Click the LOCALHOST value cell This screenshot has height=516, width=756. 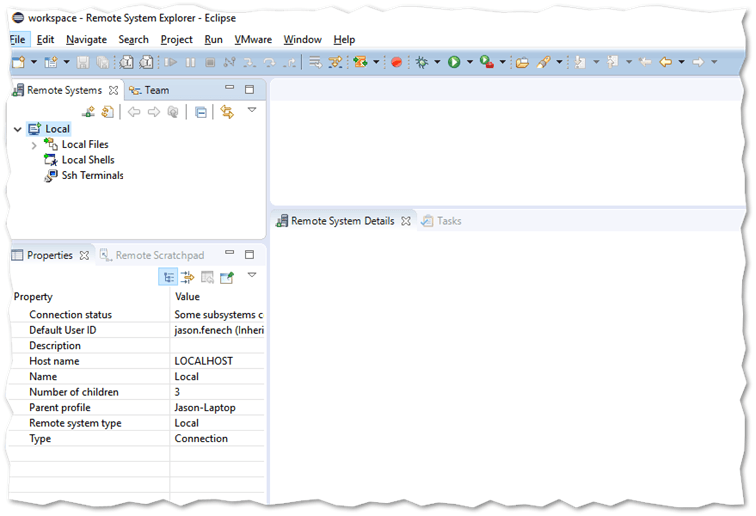(x=217, y=361)
